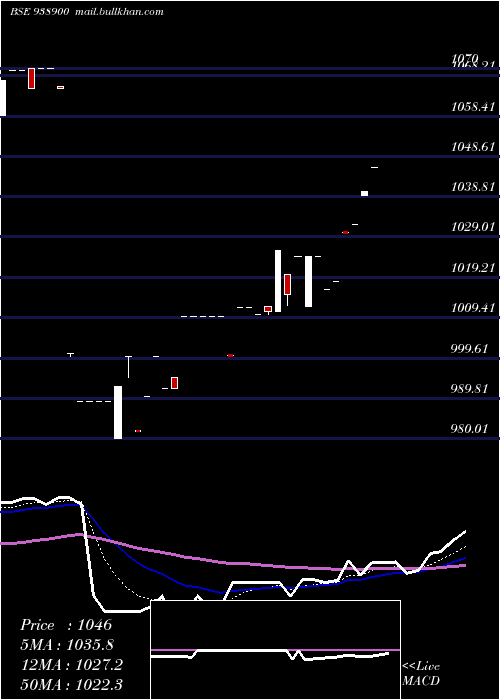The height and width of the screenshot is (700, 500).
Task: Click the 1048.61 price level label
Action: [x=473, y=147]
